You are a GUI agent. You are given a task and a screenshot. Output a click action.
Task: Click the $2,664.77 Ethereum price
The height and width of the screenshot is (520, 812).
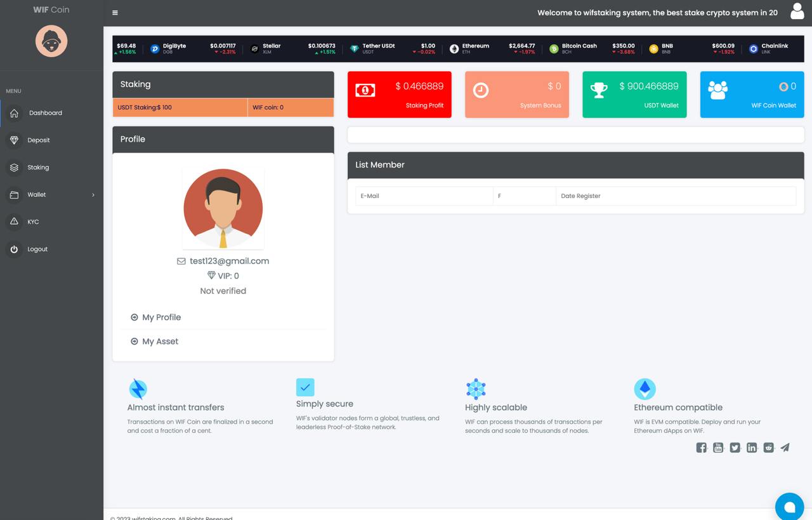pyautogui.click(x=521, y=46)
